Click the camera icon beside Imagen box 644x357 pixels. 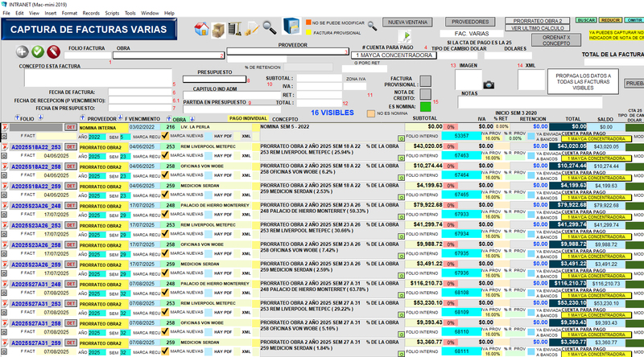488,84
